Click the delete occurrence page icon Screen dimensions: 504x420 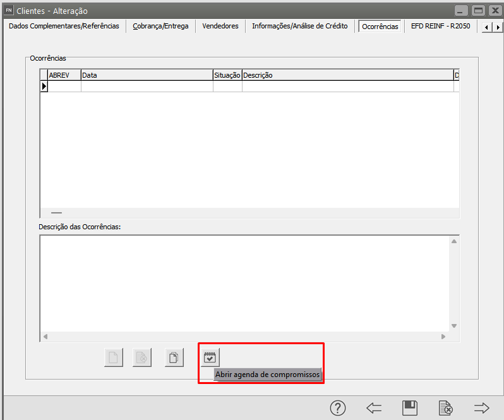[x=142, y=357]
